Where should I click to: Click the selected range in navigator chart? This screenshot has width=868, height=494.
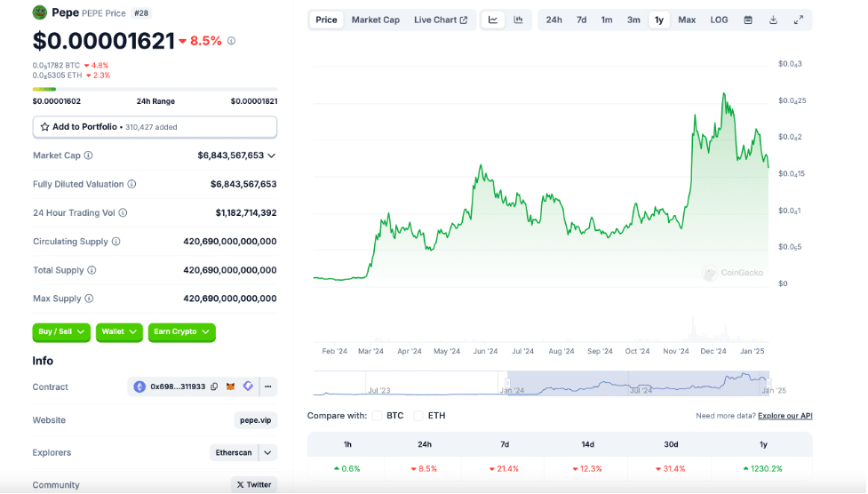click(x=638, y=383)
